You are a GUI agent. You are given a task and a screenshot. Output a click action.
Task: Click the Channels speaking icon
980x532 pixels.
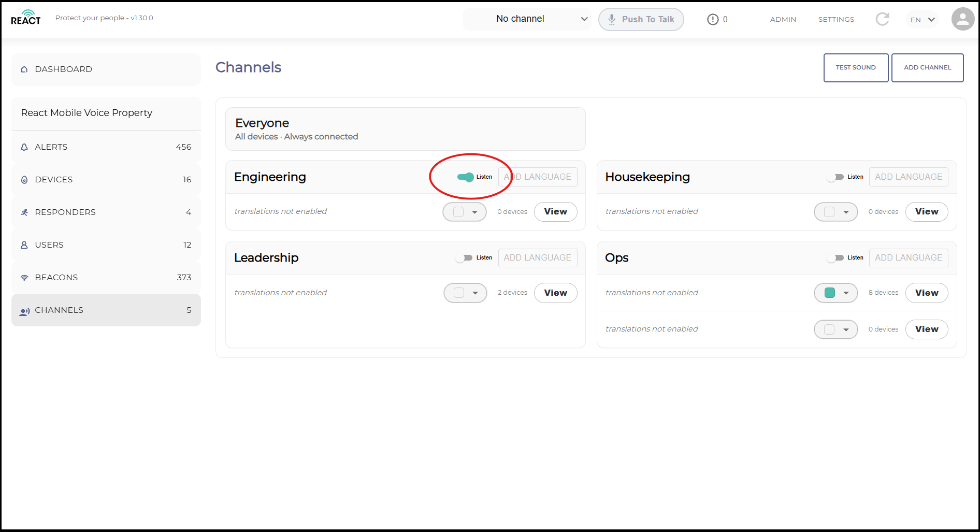pyautogui.click(x=24, y=311)
